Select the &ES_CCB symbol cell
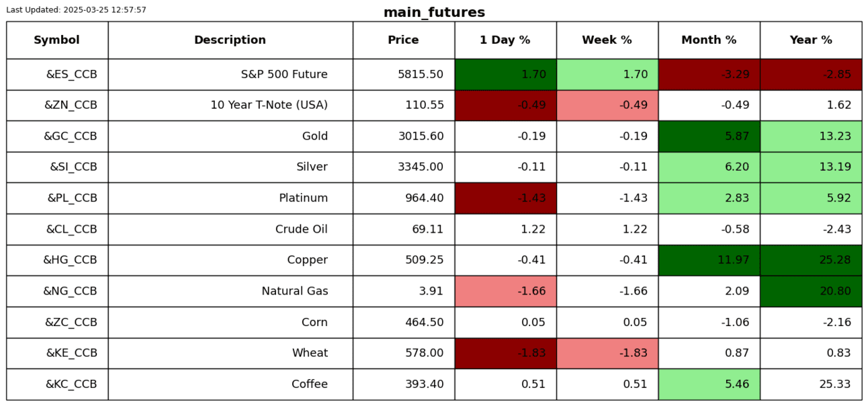 pyautogui.click(x=71, y=75)
